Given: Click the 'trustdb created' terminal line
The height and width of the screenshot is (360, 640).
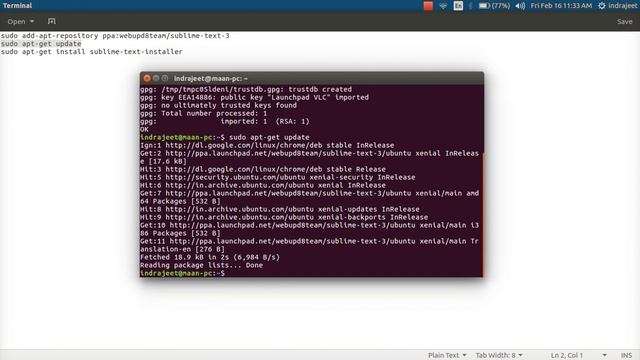Looking at the screenshot, I should pyautogui.click(x=246, y=89).
